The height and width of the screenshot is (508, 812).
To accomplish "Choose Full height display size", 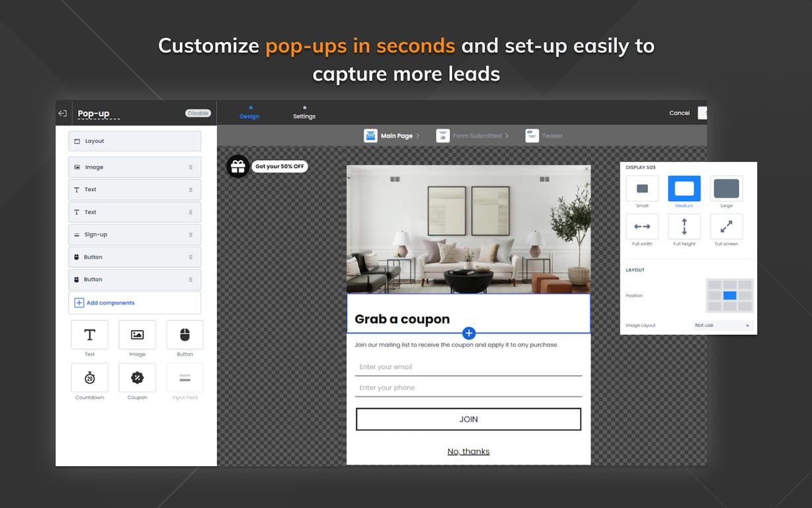I will pos(684,226).
